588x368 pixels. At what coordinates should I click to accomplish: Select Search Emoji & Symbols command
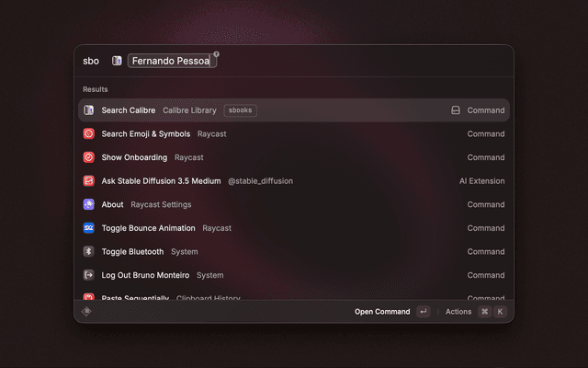pos(294,133)
